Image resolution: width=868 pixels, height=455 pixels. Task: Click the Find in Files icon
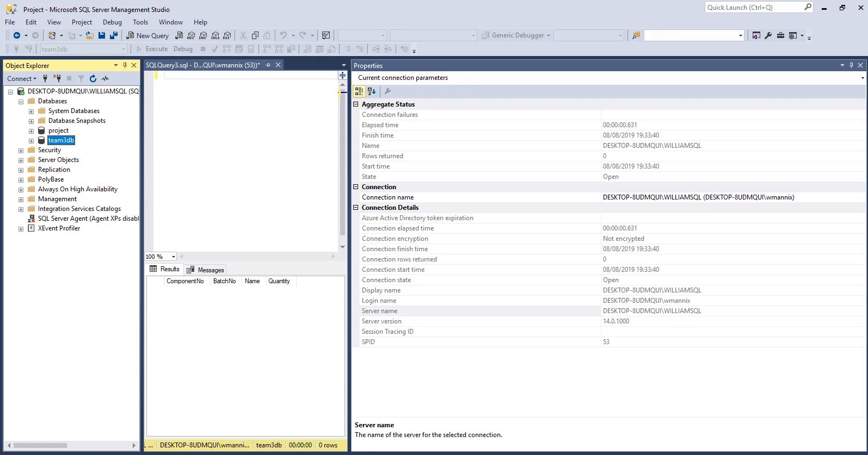636,35
